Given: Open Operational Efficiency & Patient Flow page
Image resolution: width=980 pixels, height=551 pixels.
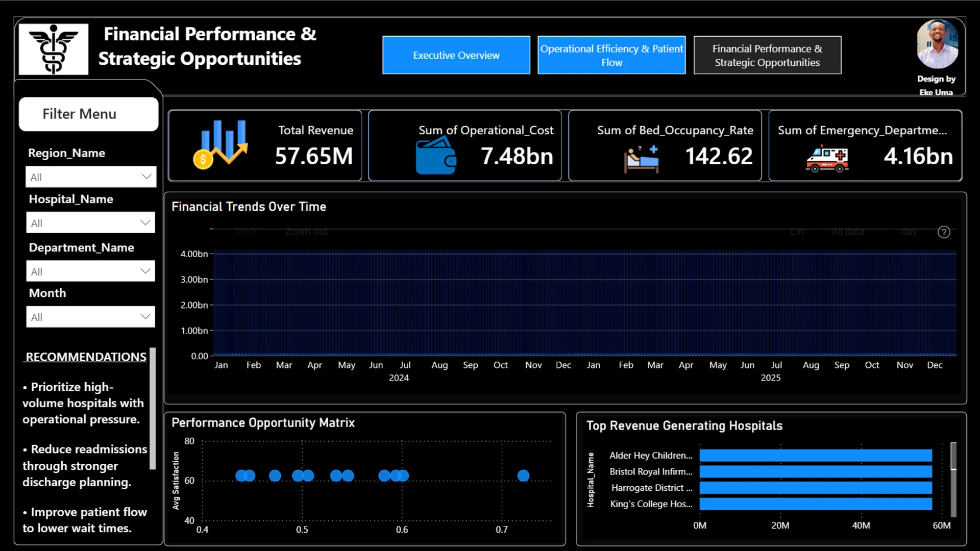Looking at the screenshot, I should point(611,55).
